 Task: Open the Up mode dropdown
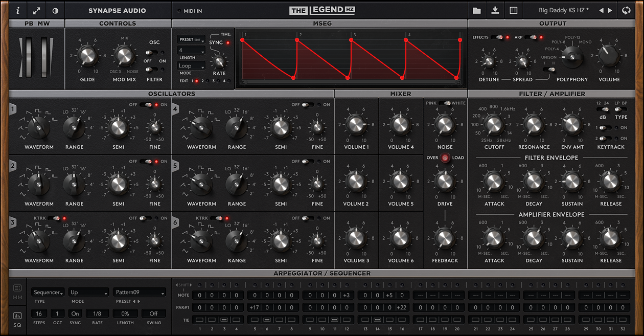point(89,293)
